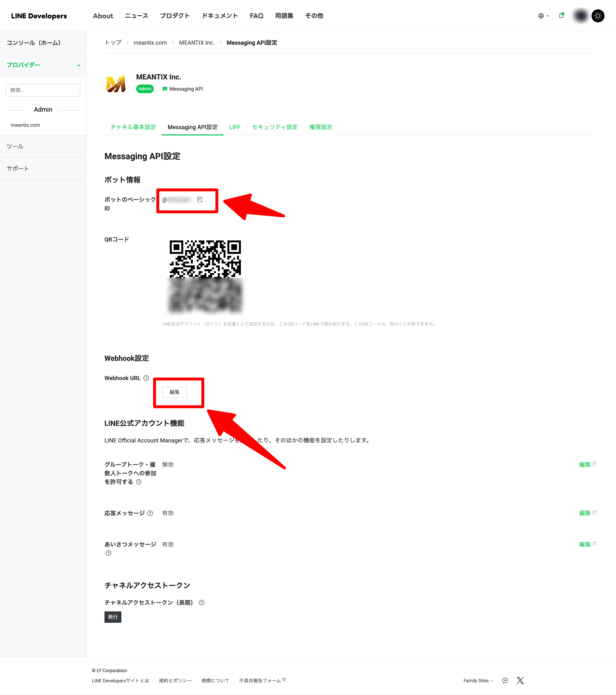Open the FAQ navigation item
The width and height of the screenshot is (616, 695).
tap(256, 16)
